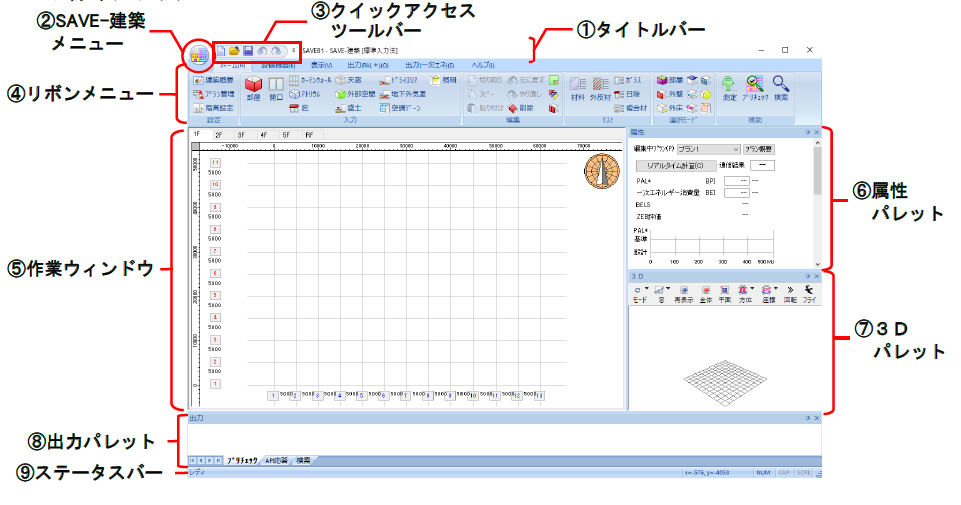The width and height of the screenshot is (961, 505).
Task: Select the 開口 opening tool
Action: pos(276,89)
